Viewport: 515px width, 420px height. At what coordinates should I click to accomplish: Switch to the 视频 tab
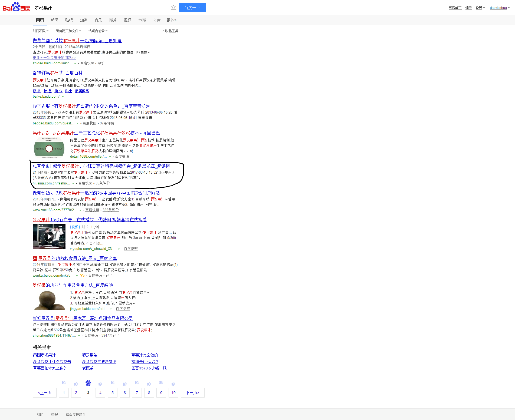[x=127, y=20]
